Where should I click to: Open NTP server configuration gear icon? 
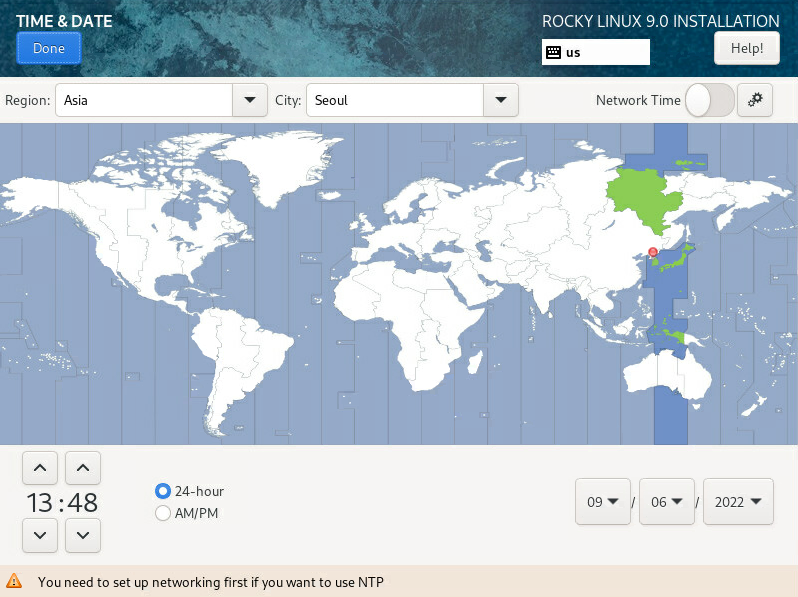pyautogui.click(x=755, y=100)
